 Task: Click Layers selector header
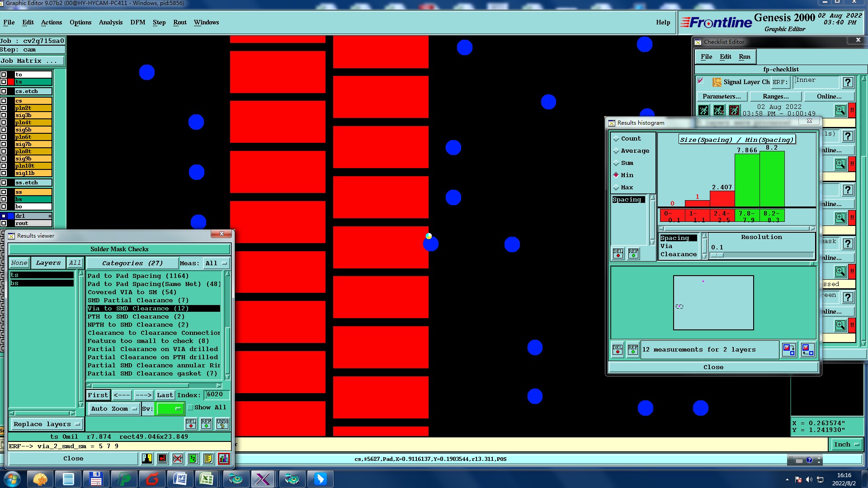point(48,263)
